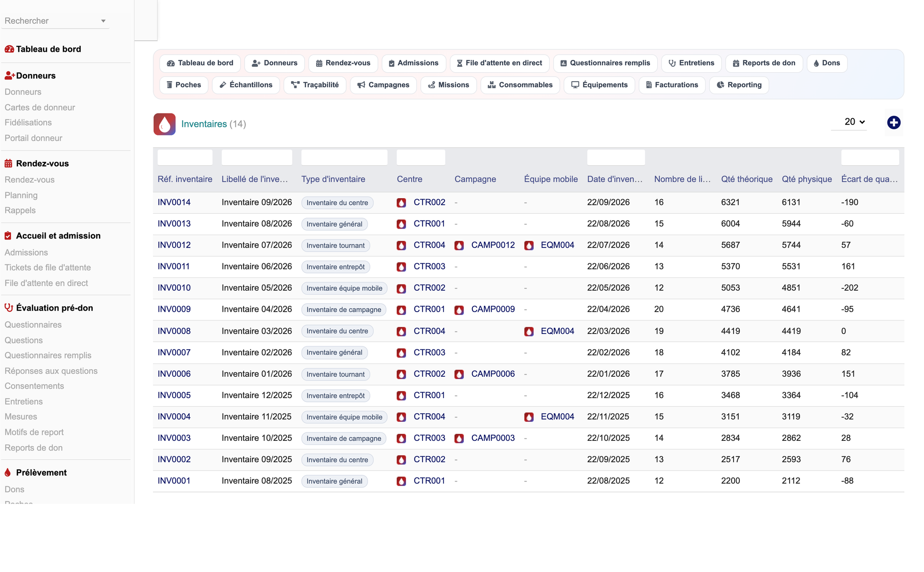Viewport: 924px width, 572px height.
Task: Click the Rendez-vous sidebar calendar icon
Action: [x=9, y=163]
